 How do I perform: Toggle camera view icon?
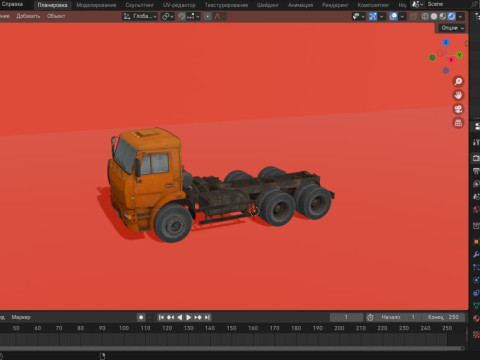[458, 109]
